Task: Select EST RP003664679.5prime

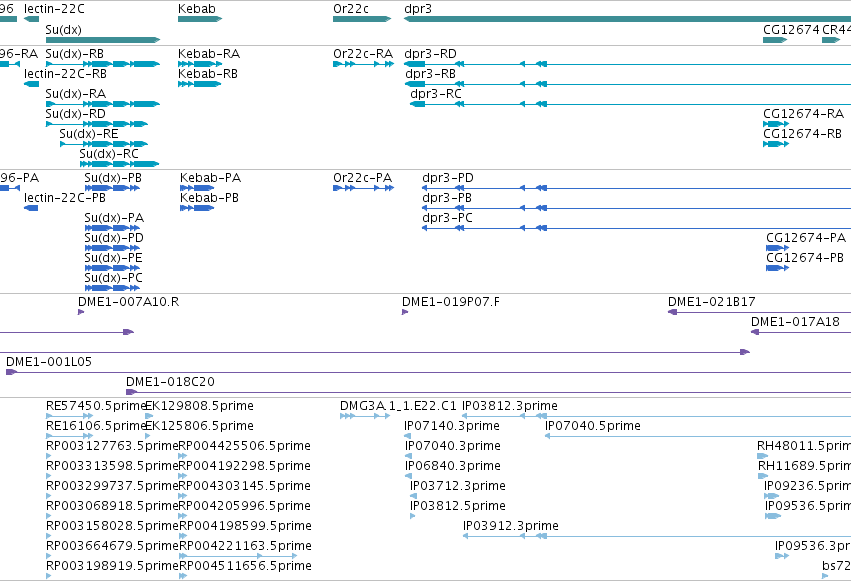Action: click(x=49, y=556)
